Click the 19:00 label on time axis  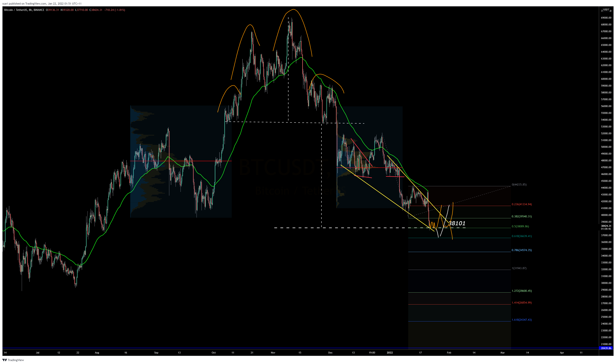click(x=372, y=352)
